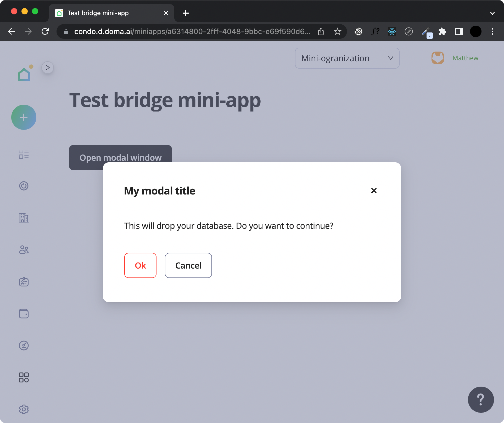The height and width of the screenshot is (423, 504).
Task: Open the tab search chevron top right
Action: (492, 13)
